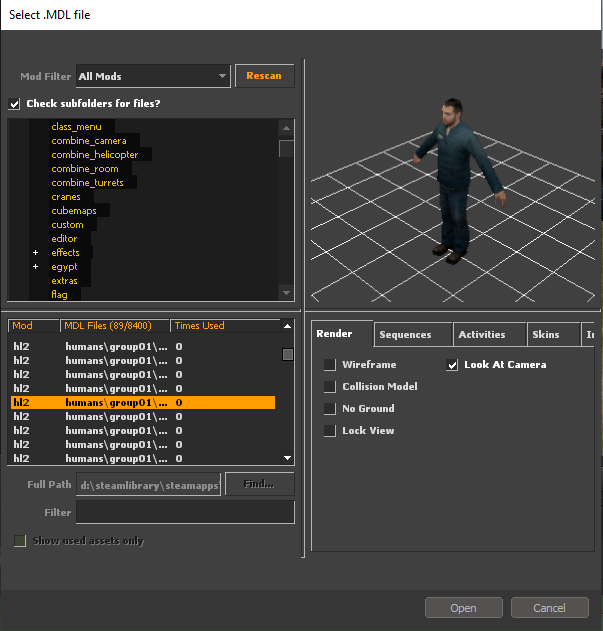Sort by Times Used column header
The height and width of the screenshot is (631, 603).
pos(225,326)
